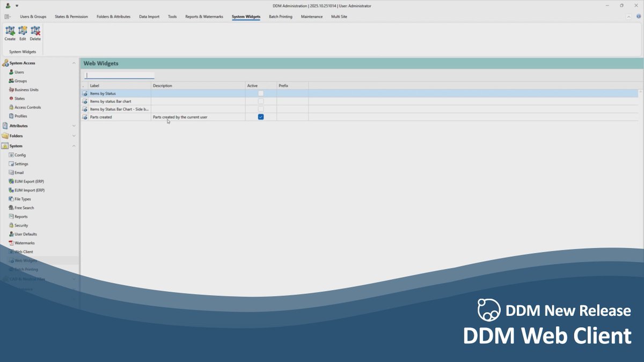Sort by the Active column header
Image resolution: width=644 pixels, height=362 pixels.
(x=261, y=85)
